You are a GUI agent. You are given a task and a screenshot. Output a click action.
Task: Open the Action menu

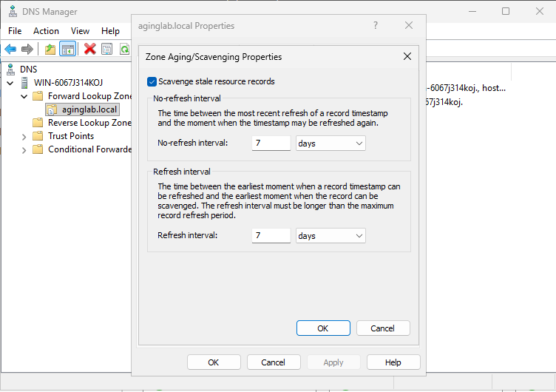pos(46,31)
